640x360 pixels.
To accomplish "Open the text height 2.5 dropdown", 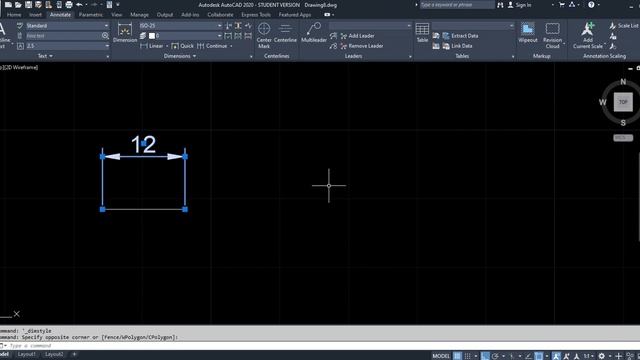I will tap(67, 46).
